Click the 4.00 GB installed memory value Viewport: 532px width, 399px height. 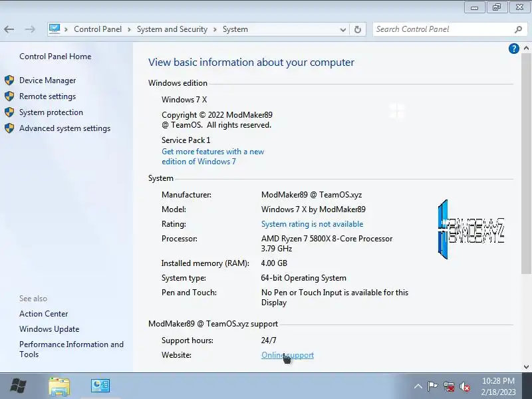pos(274,263)
